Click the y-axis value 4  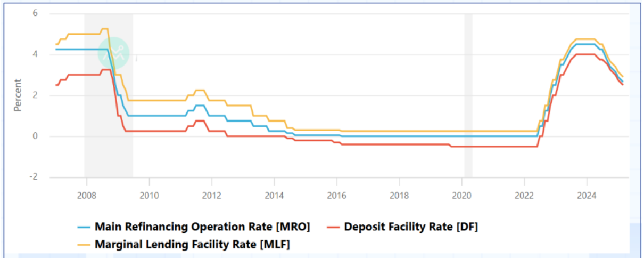pos(35,54)
